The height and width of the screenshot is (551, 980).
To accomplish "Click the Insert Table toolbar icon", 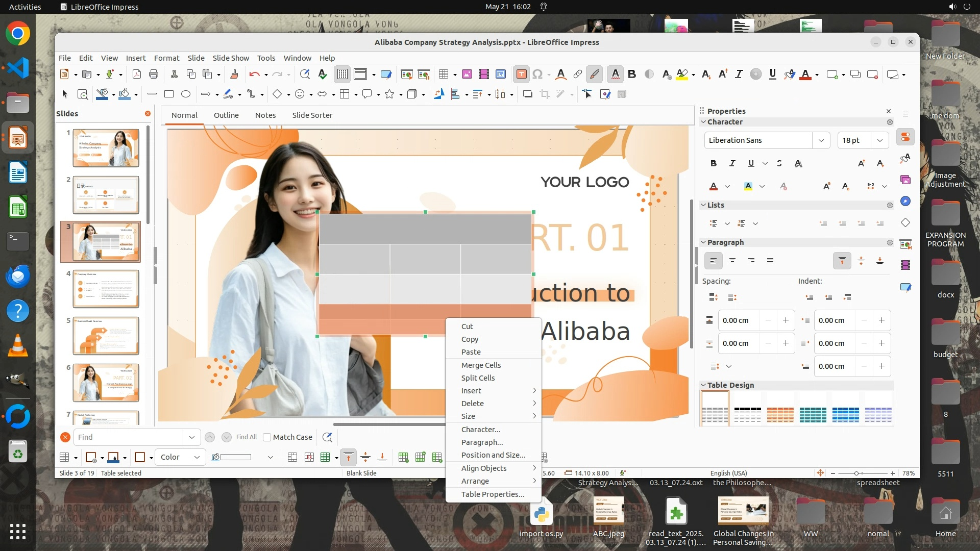I will click(444, 74).
